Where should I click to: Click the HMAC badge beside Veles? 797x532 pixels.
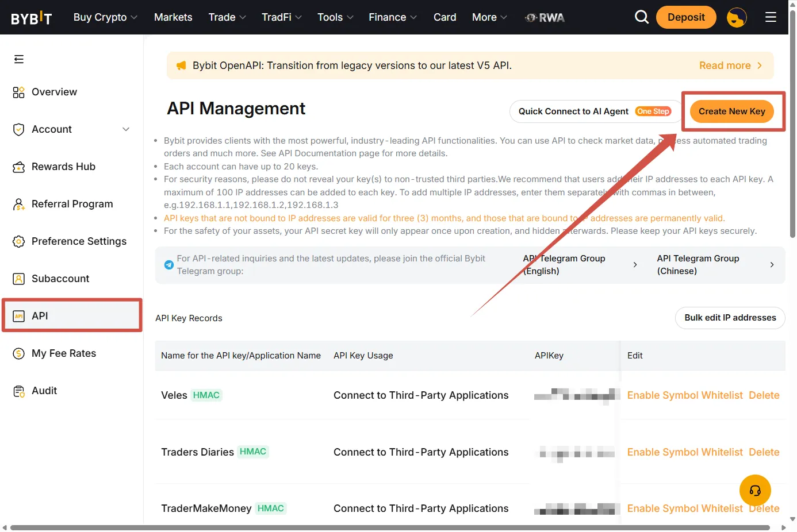[x=206, y=395]
